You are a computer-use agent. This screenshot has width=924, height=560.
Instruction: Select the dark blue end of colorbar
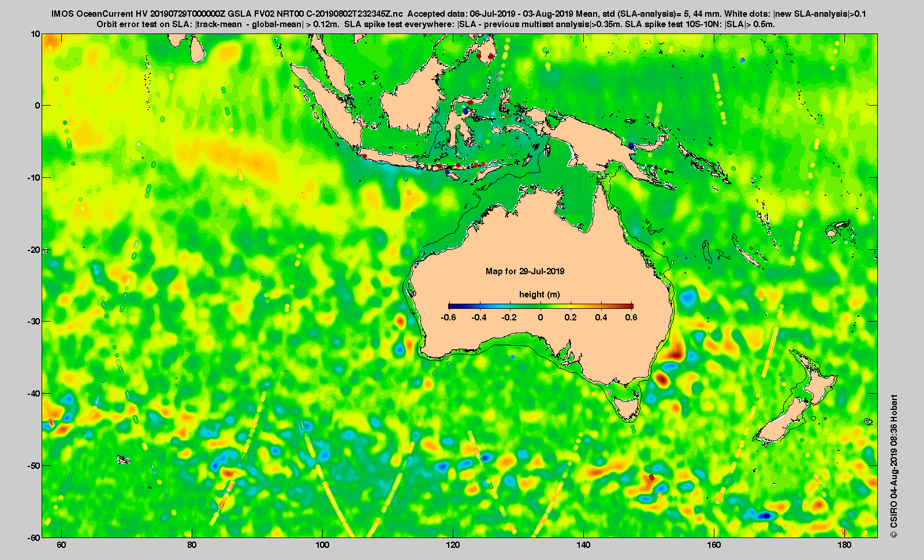[453, 306]
